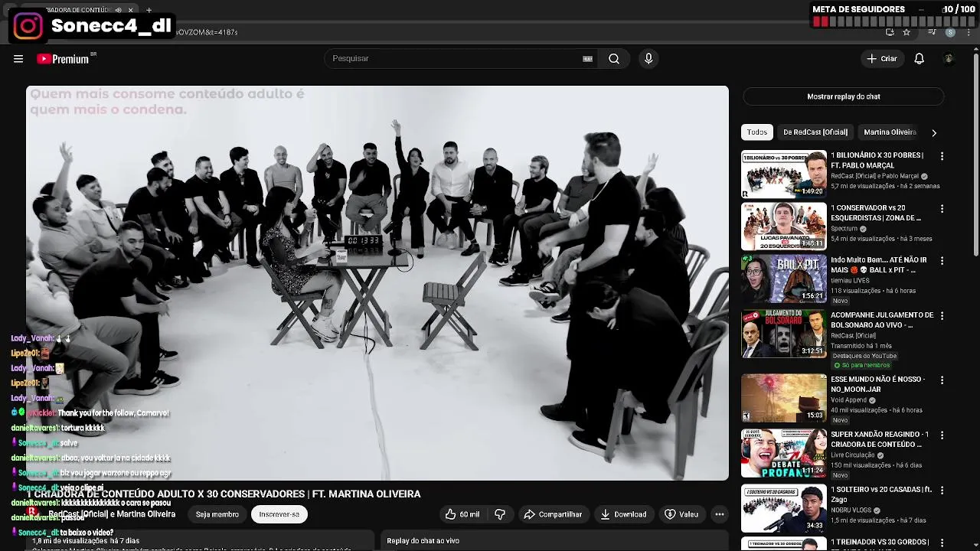This screenshot has height=551, width=980.
Task: Open options for 1 Conservador vs 20 Esquerdistas
Action: (x=942, y=208)
